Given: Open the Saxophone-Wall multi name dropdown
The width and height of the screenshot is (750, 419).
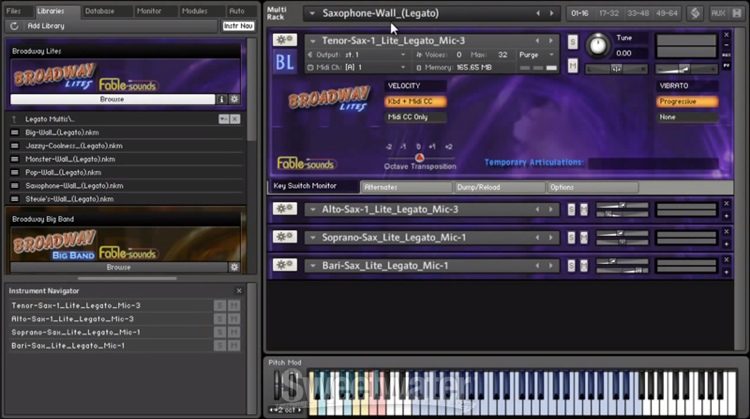Looking at the screenshot, I should (312, 13).
